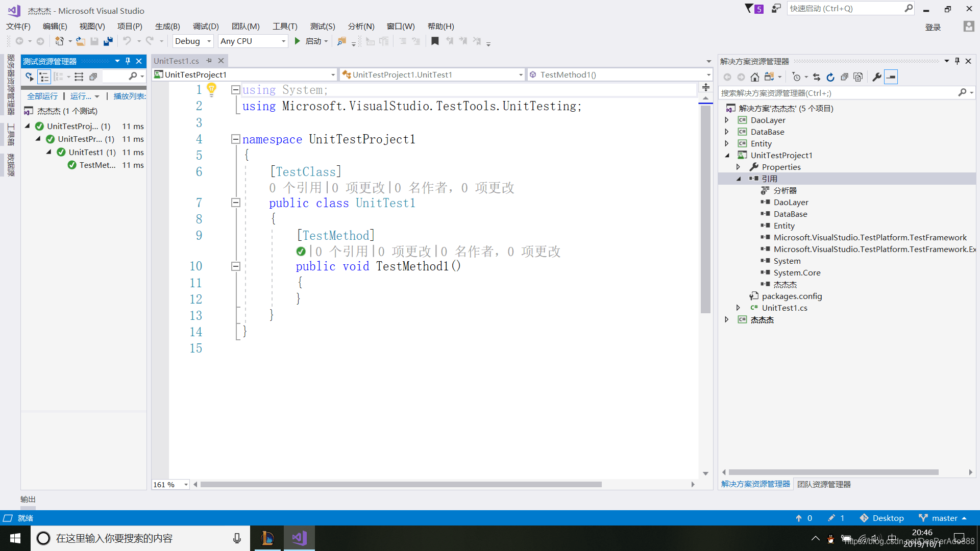
Task: Open the Debug configuration dropdown
Action: point(209,41)
